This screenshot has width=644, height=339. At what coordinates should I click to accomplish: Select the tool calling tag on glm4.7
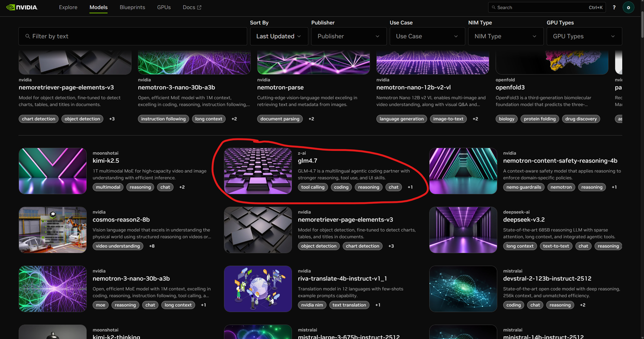coord(312,187)
